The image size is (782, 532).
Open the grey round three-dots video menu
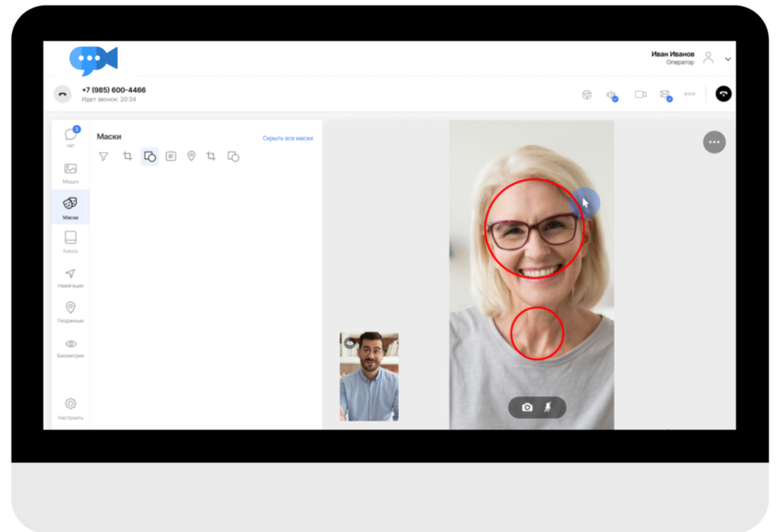(x=714, y=142)
